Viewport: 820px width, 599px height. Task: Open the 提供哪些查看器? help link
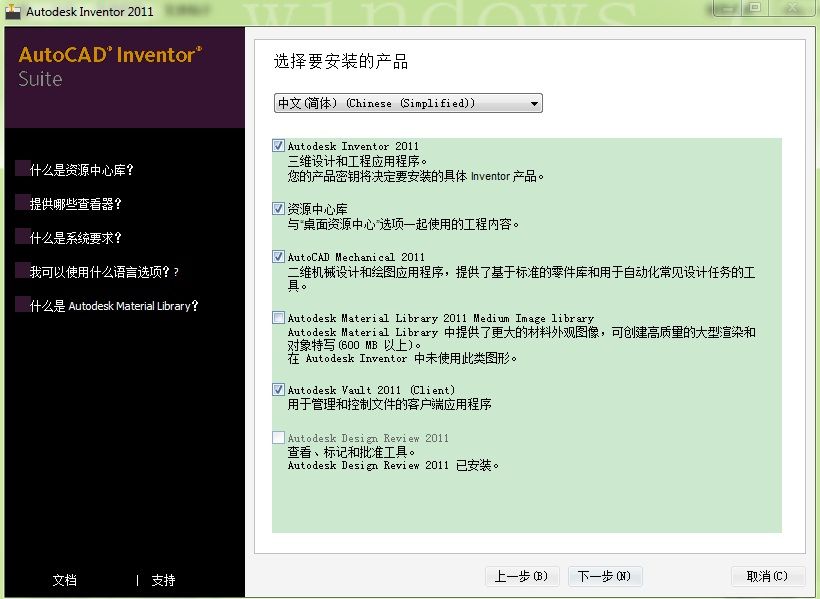pos(75,204)
